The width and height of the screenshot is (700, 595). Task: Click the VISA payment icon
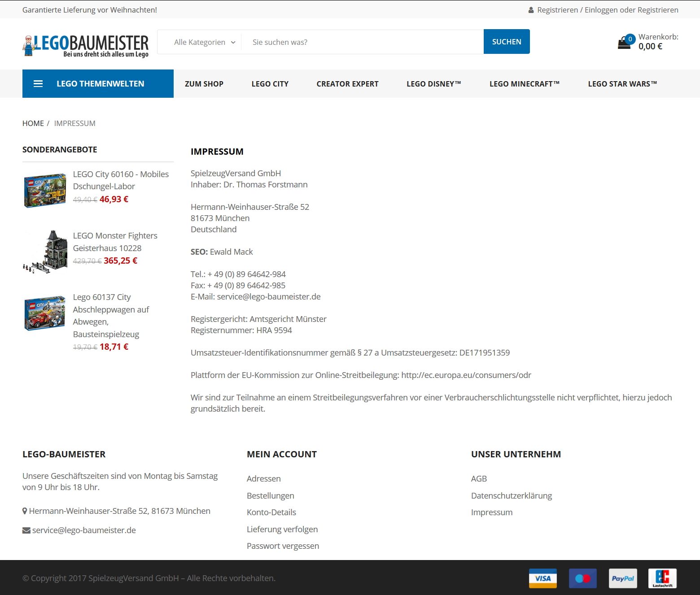[x=543, y=578]
